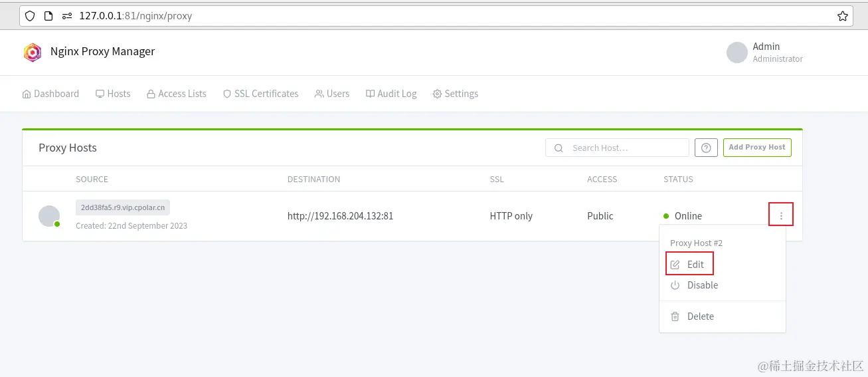Focus the Search Host input field
This screenshot has width=868, height=377.
pyautogui.click(x=617, y=148)
